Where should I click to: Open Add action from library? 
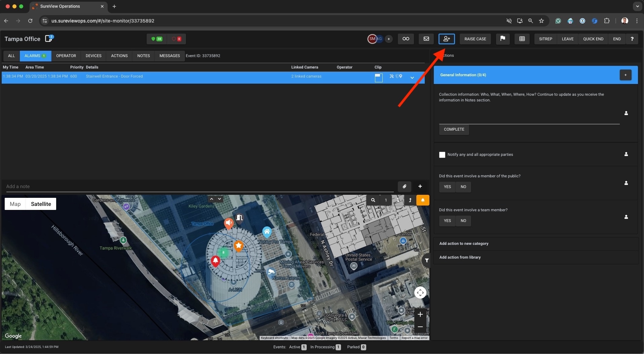536,257
